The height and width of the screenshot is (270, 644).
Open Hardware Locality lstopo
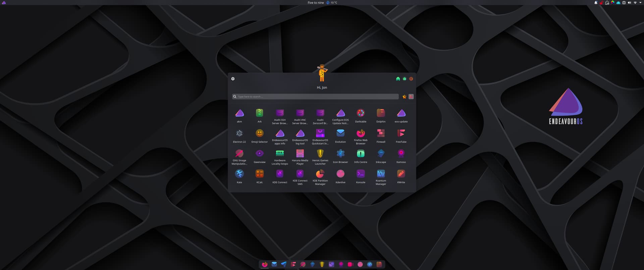[x=280, y=157]
